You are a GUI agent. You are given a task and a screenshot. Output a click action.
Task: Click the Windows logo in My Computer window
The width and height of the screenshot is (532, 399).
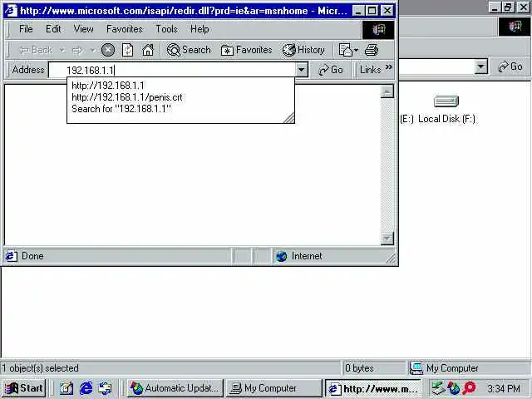515,27
